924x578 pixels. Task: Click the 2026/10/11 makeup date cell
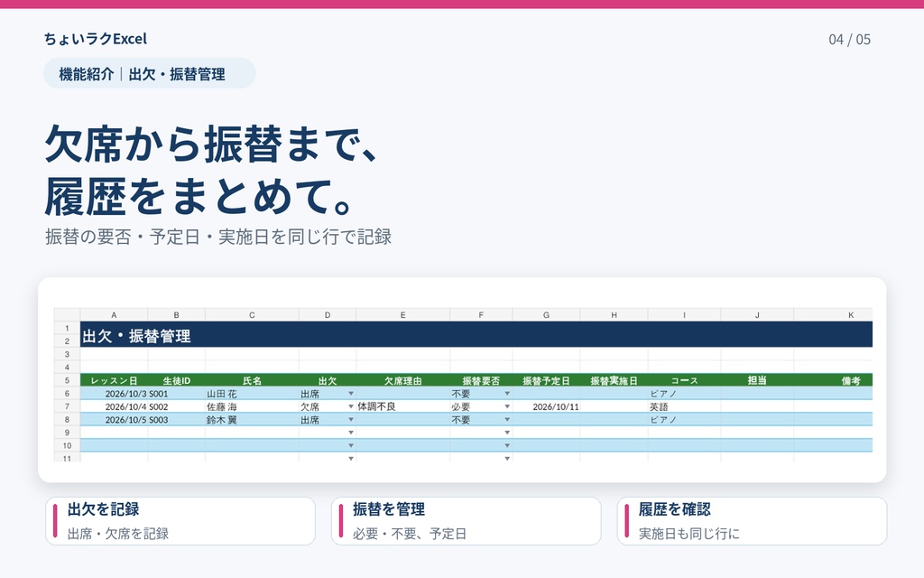coord(546,406)
